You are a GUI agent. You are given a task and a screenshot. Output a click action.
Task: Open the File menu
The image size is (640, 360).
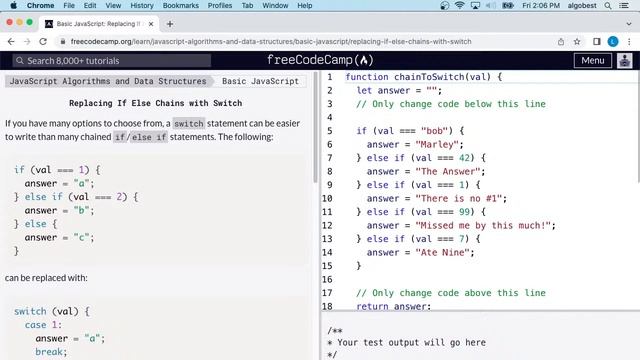[69, 5]
